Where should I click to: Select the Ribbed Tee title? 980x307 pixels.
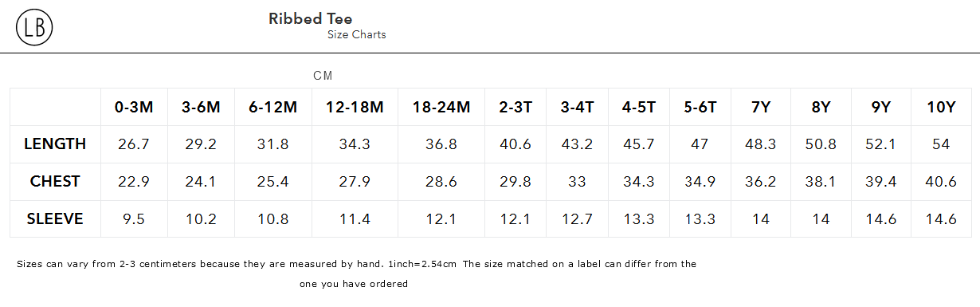pyautogui.click(x=311, y=18)
